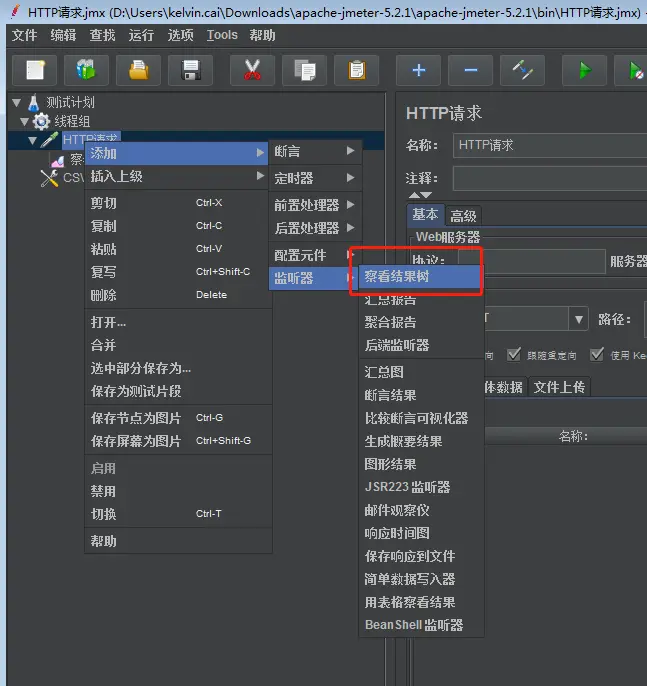Open the 文件 menu

[x=24, y=35]
